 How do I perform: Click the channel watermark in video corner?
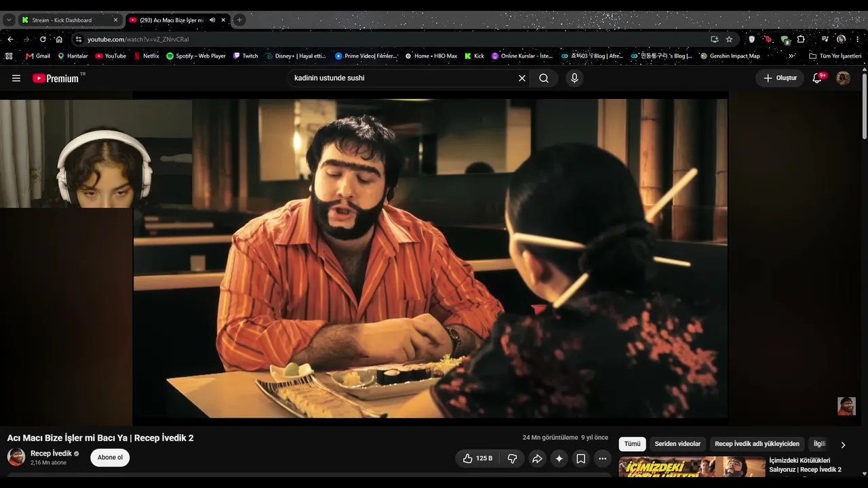point(846,406)
